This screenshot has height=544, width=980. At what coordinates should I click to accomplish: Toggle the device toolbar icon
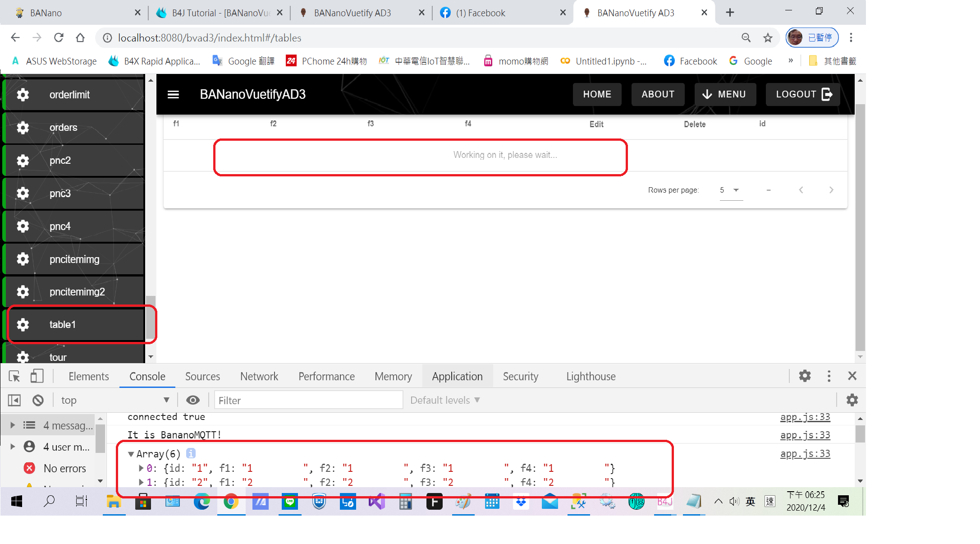[x=37, y=376]
